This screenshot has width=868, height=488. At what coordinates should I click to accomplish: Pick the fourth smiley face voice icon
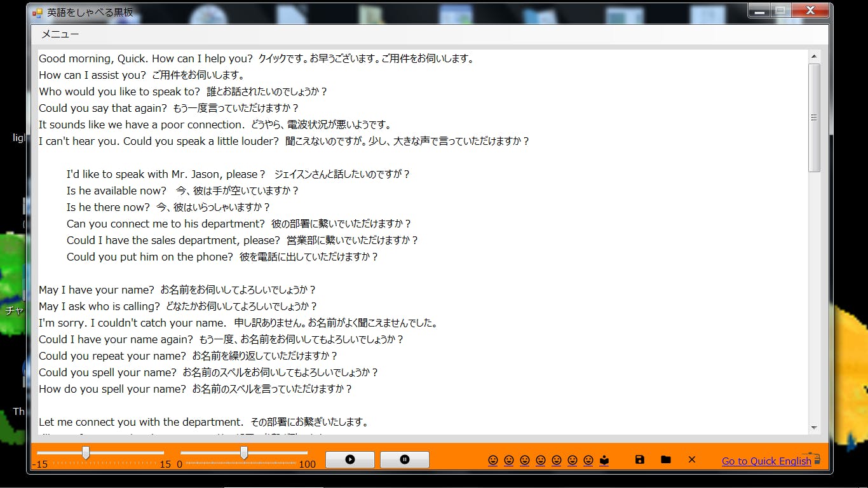[541, 460]
